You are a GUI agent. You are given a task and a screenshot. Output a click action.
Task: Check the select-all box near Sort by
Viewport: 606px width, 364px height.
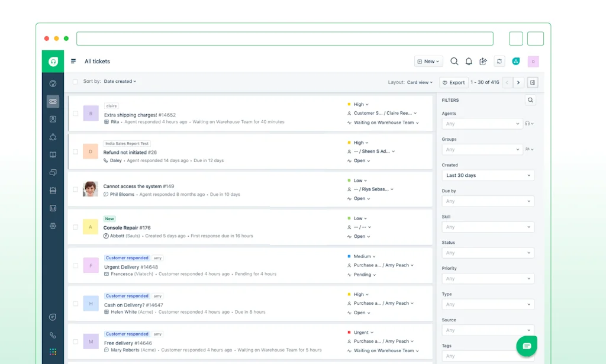(x=75, y=82)
